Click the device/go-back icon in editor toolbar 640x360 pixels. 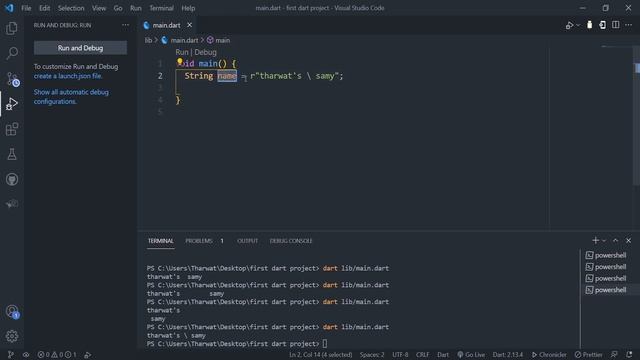(602, 25)
